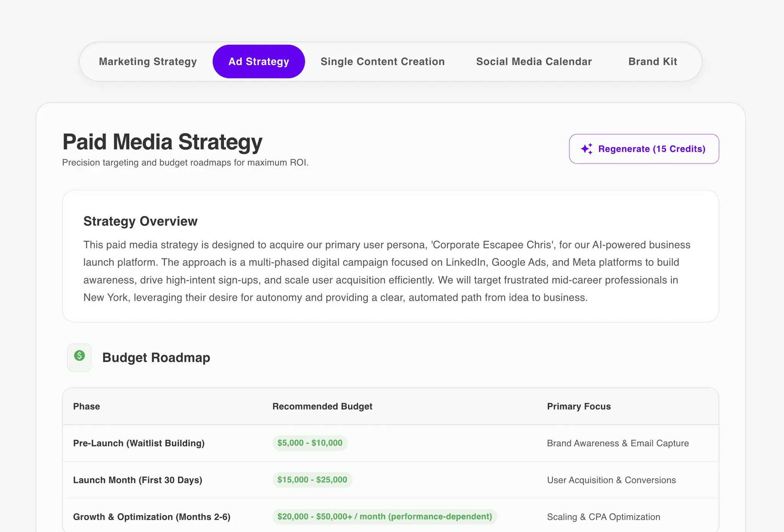This screenshot has width=784, height=532.
Task: Open the Social Media Calendar tab
Action: coord(534,62)
